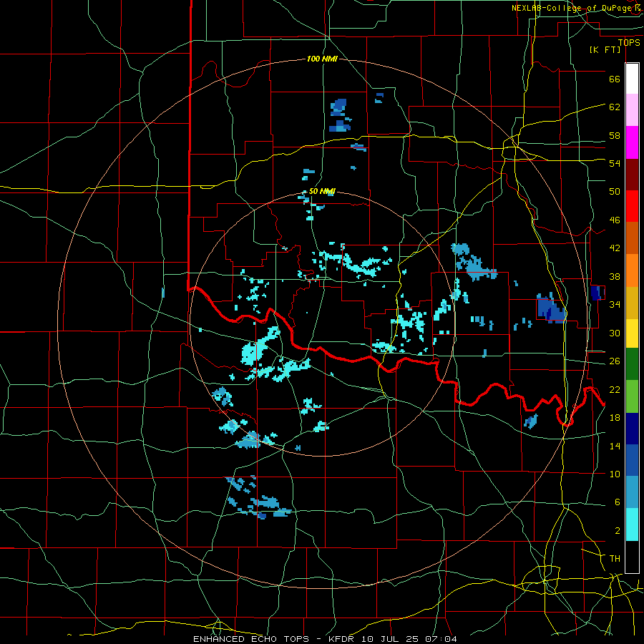Click the "ENHANCED ECHO TOPS" product title
Screen dimensions: 644x644
251,639
